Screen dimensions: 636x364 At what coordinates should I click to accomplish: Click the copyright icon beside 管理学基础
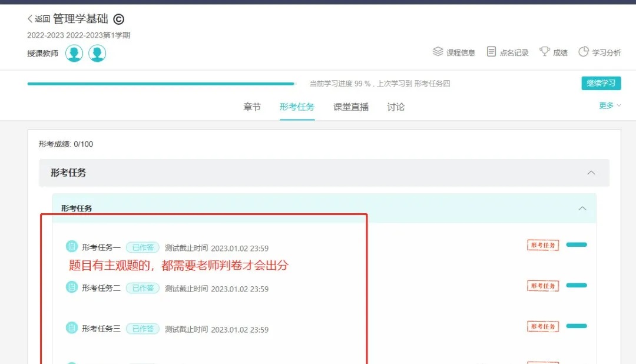click(x=118, y=19)
